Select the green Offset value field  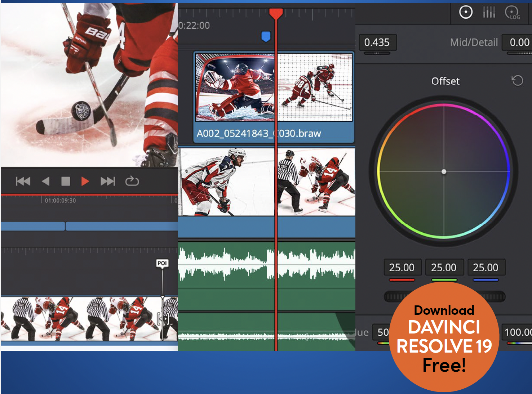[444, 268]
